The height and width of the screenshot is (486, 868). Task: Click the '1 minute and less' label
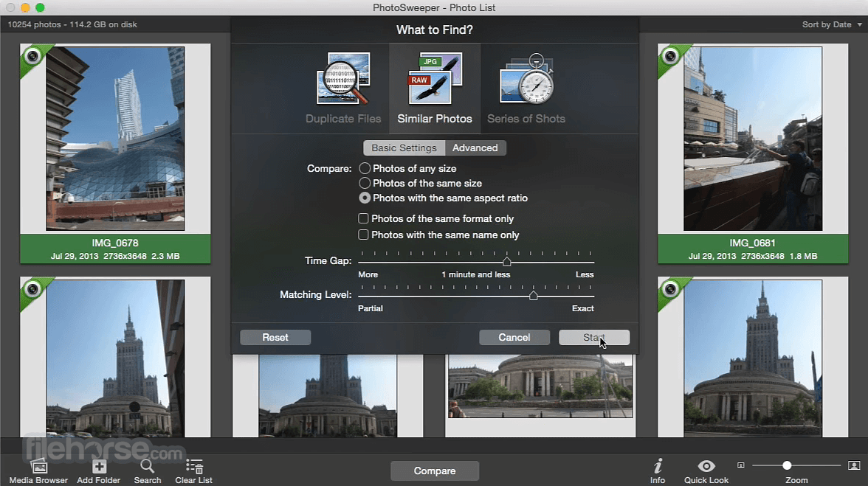pos(476,274)
